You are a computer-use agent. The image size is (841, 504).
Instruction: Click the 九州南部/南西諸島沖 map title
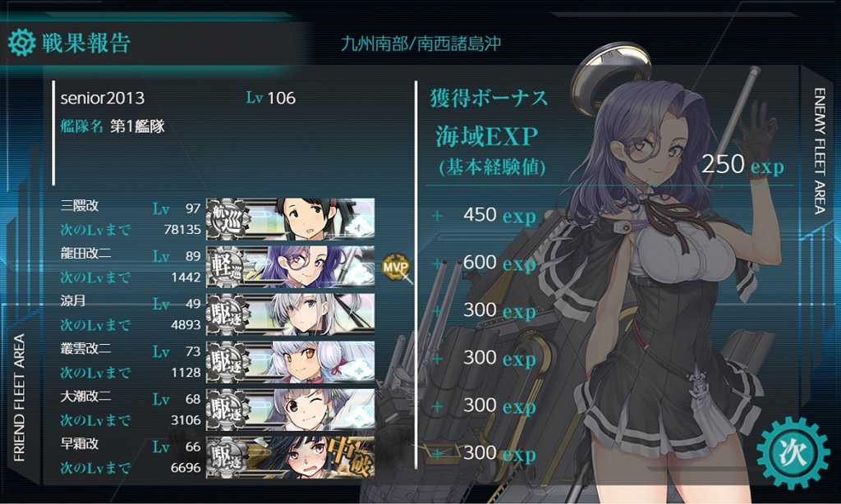(421, 44)
